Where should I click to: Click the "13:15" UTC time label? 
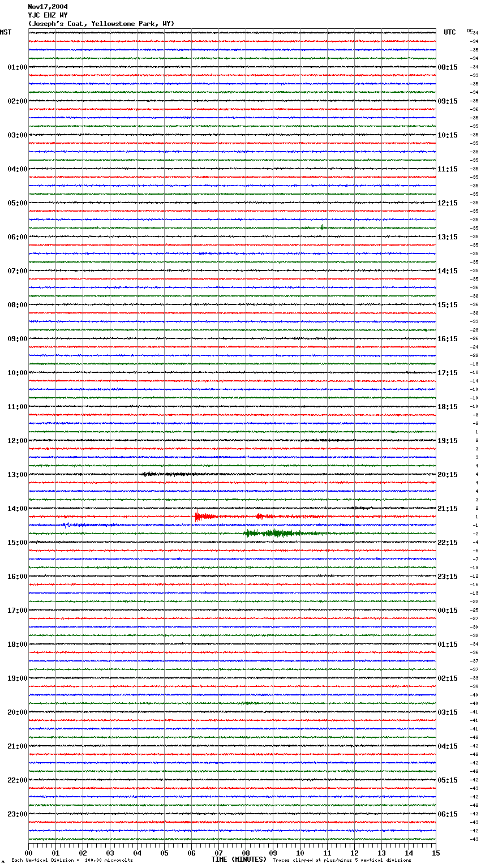[448, 237]
